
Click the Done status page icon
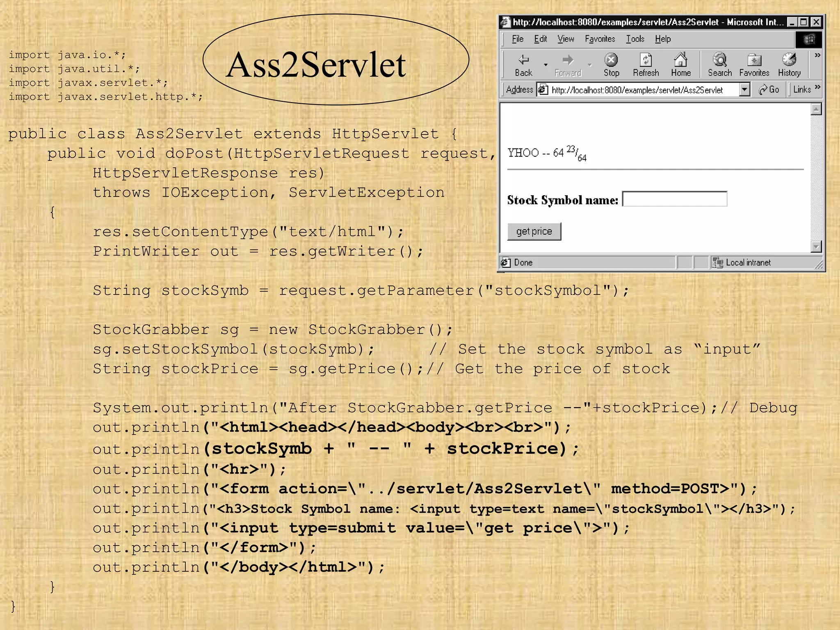[x=506, y=262]
